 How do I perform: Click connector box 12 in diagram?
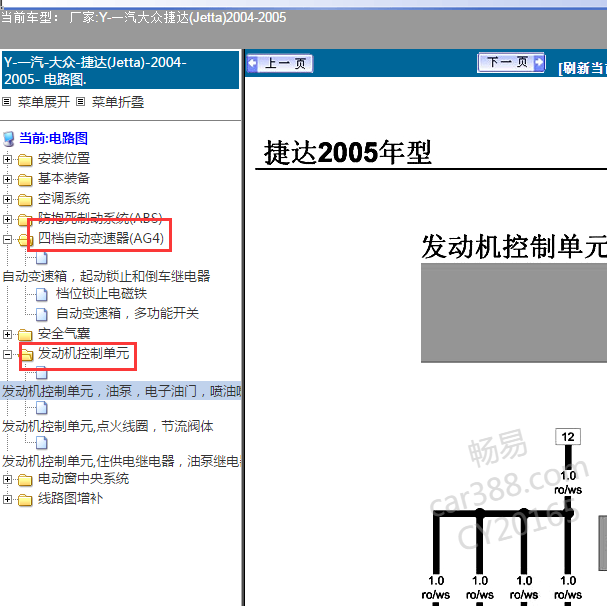tap(568, 437)
